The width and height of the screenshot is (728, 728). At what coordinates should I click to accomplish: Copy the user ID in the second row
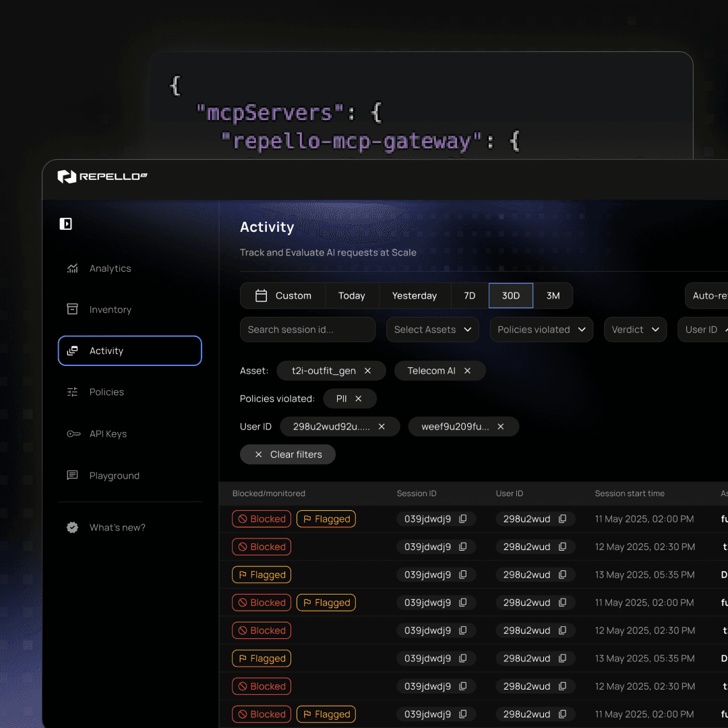coord(563,547)
